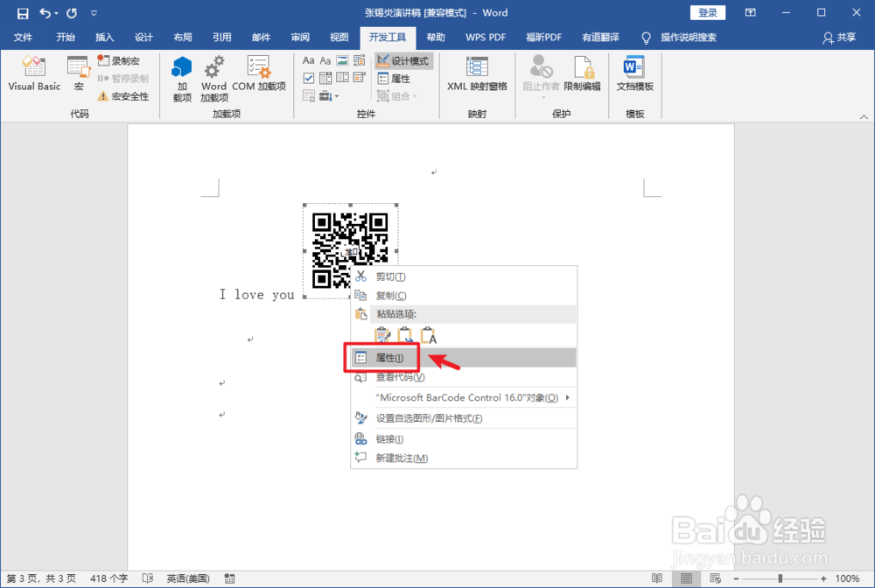
Task: Toggle 设计模式 design mode
Action: tap(402, 60)
